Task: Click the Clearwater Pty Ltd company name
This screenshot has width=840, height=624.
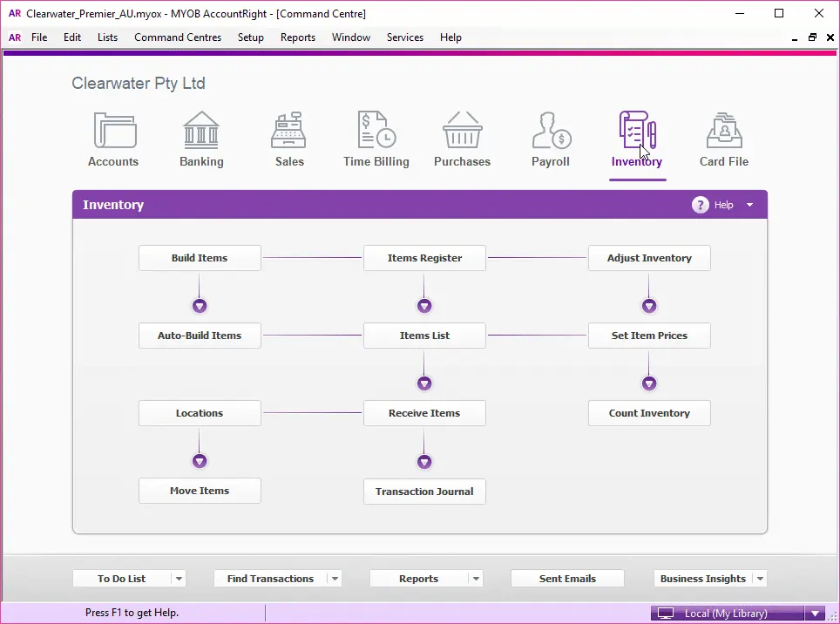Action: [139, 84]
